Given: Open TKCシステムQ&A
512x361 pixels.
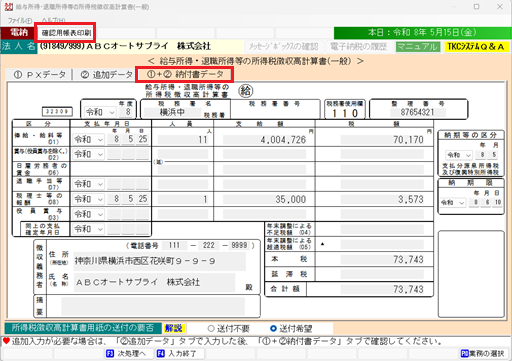Looking at the screenshot, I should click(x=476, y=47).
